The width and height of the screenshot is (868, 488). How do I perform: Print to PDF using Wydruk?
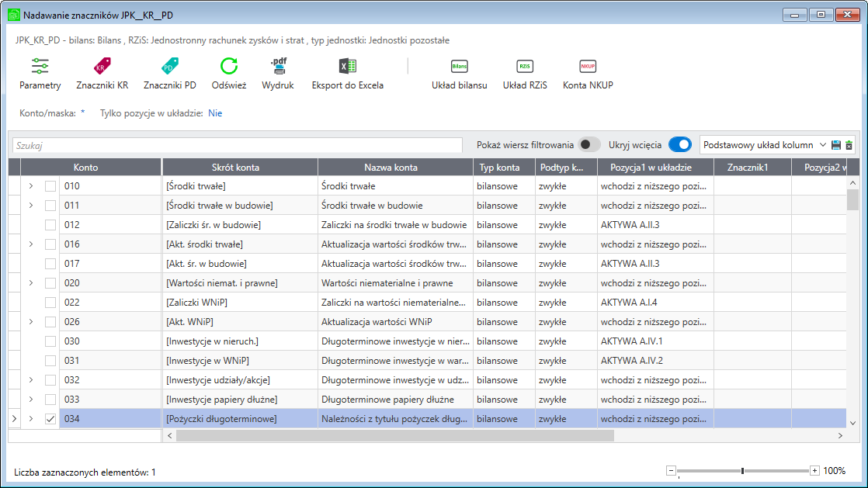click(x=278, y=67)
